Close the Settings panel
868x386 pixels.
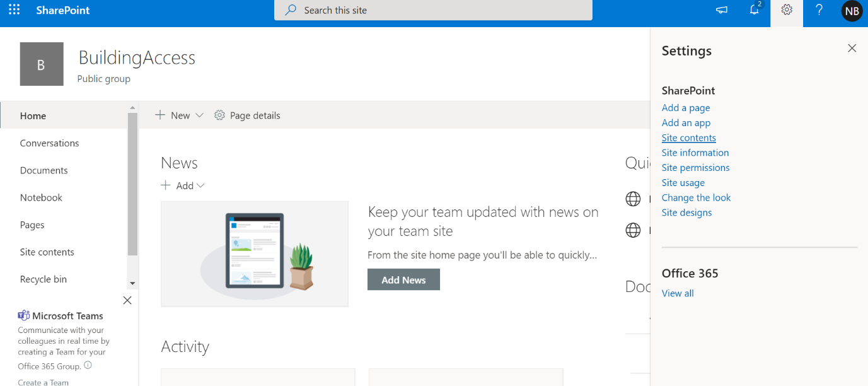tap(852, 48)
